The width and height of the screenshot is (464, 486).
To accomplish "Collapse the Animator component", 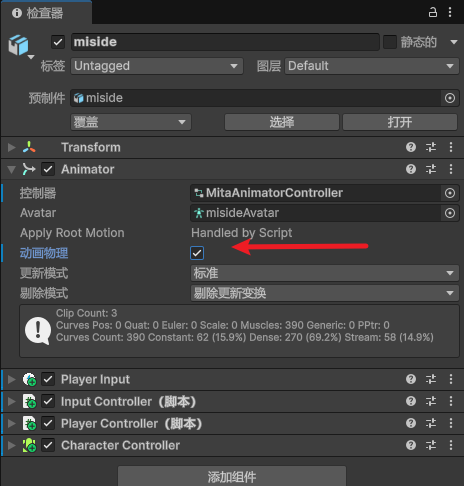I will [x=12, y=169].
